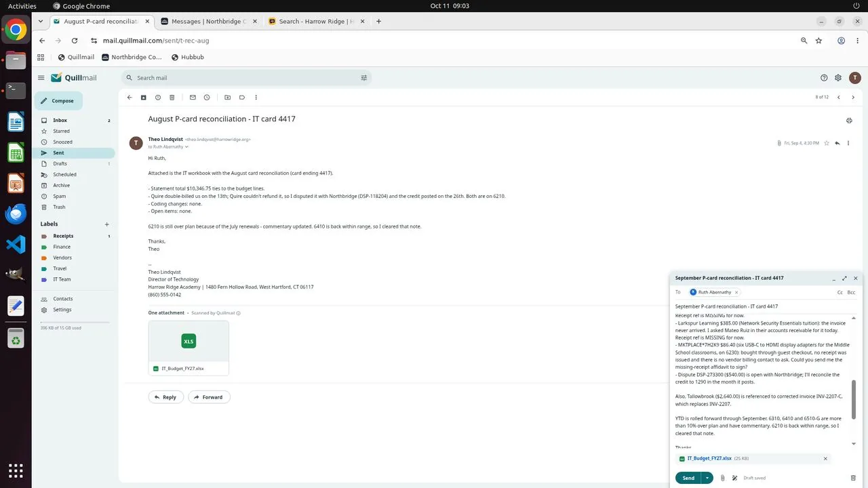This screenshot has width=868, height=488.
Task: Open Activities overview
Action: pos(22,5)
